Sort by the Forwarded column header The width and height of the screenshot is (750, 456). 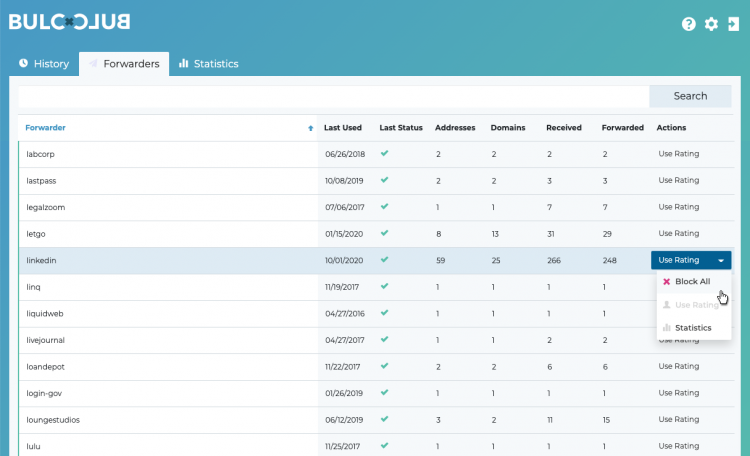click(x=622, y=128)
